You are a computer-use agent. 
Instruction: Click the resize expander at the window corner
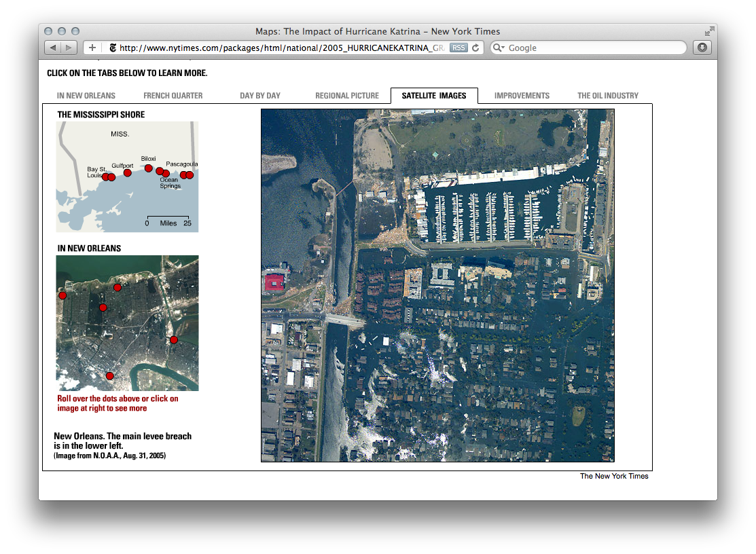coord(708,30)
